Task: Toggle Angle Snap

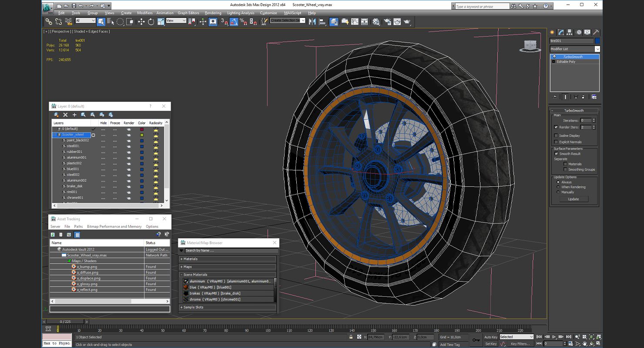Action: coord(234,22)
